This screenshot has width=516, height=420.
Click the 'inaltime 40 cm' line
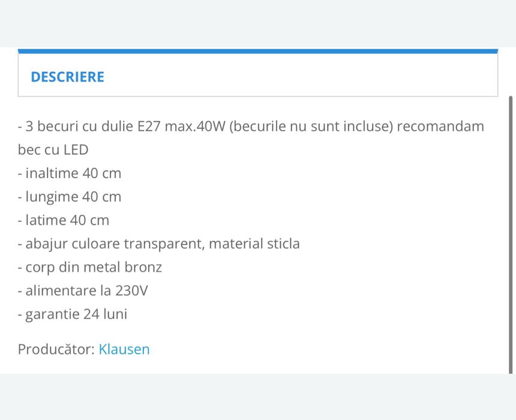tap(73, 173)
